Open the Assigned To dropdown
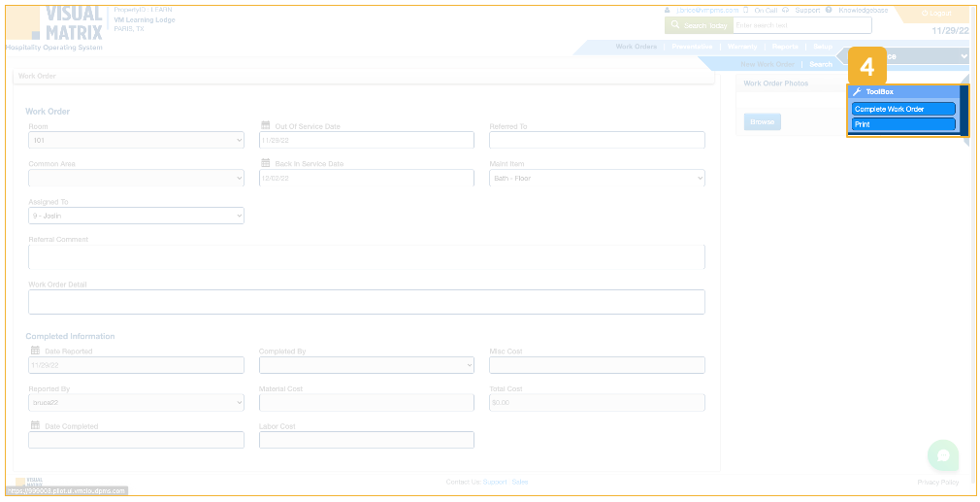 136,216
